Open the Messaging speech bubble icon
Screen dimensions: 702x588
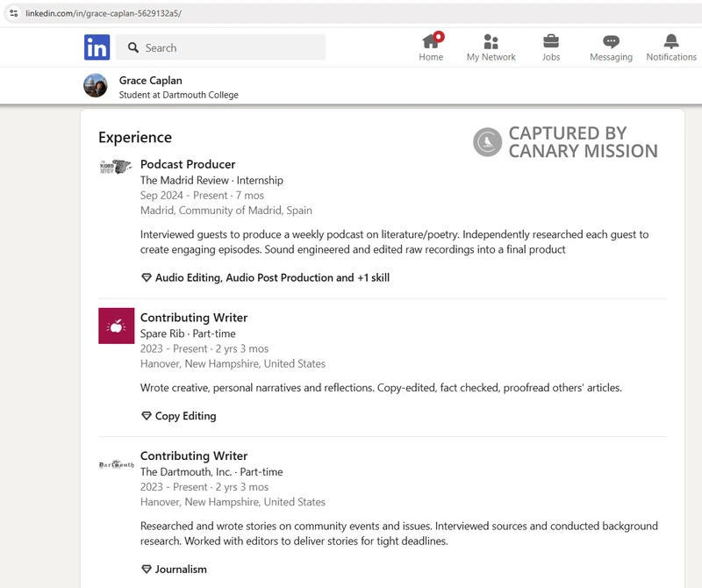point(611,41)
